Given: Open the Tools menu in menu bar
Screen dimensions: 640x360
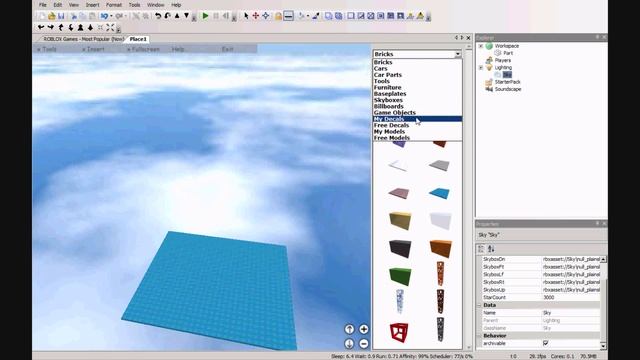Looking at the screenshot, I should [134, 5].
